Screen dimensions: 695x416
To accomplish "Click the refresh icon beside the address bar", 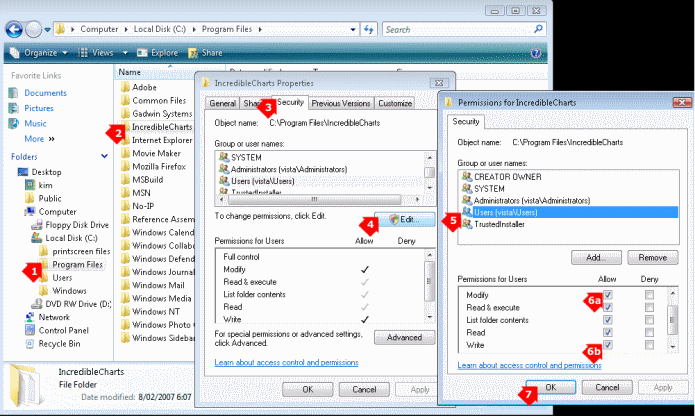I will [x=369, y=29].
